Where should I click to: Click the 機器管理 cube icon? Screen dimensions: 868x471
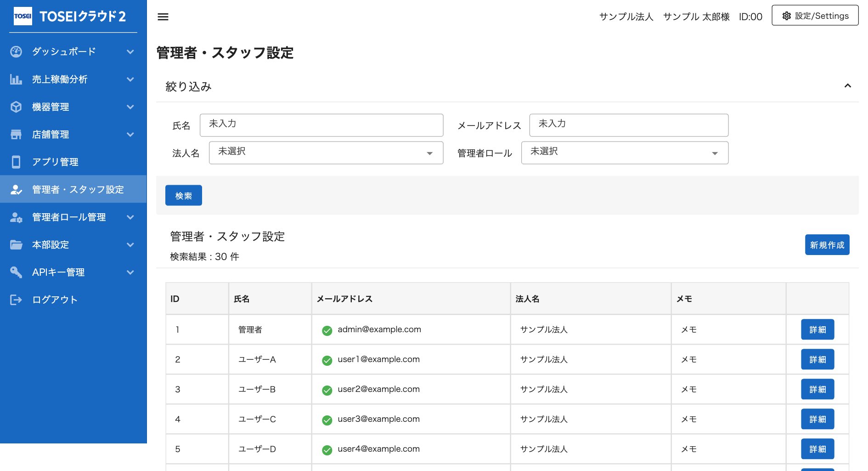click(x=16, y=107)
